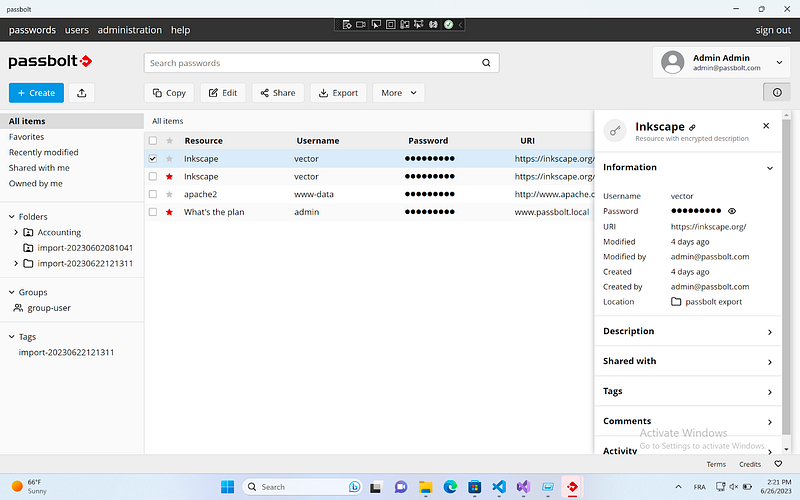Open Microsoft Edge from taskbar

pos(450,487)
